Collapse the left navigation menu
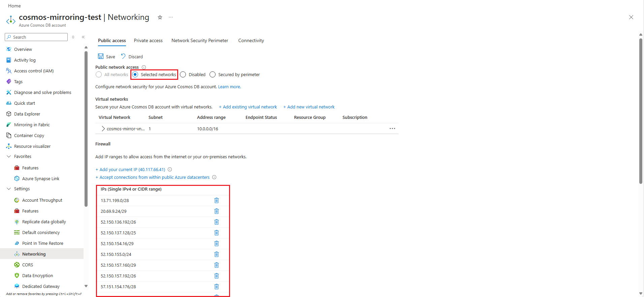Viewport: 644px width, 297px height. point(83,37)
